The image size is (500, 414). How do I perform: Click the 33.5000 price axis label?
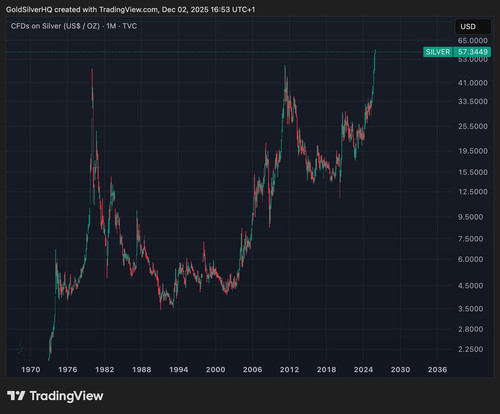click(x=473, y=101)
